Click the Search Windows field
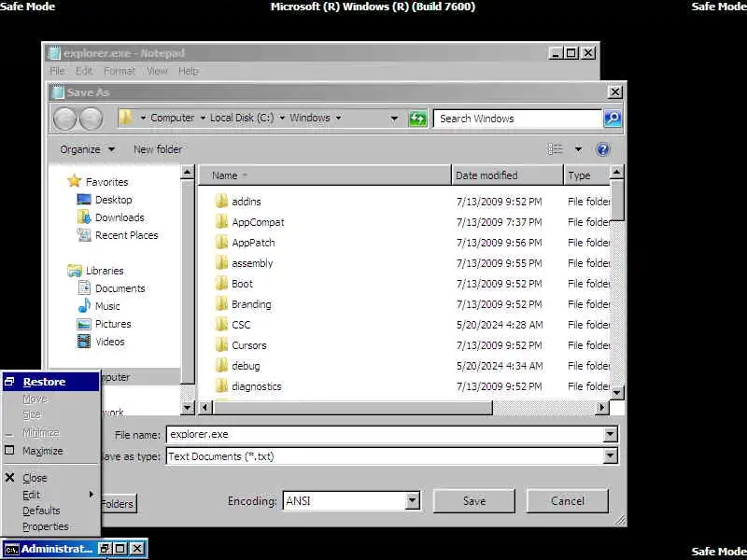 coord(518,119)
